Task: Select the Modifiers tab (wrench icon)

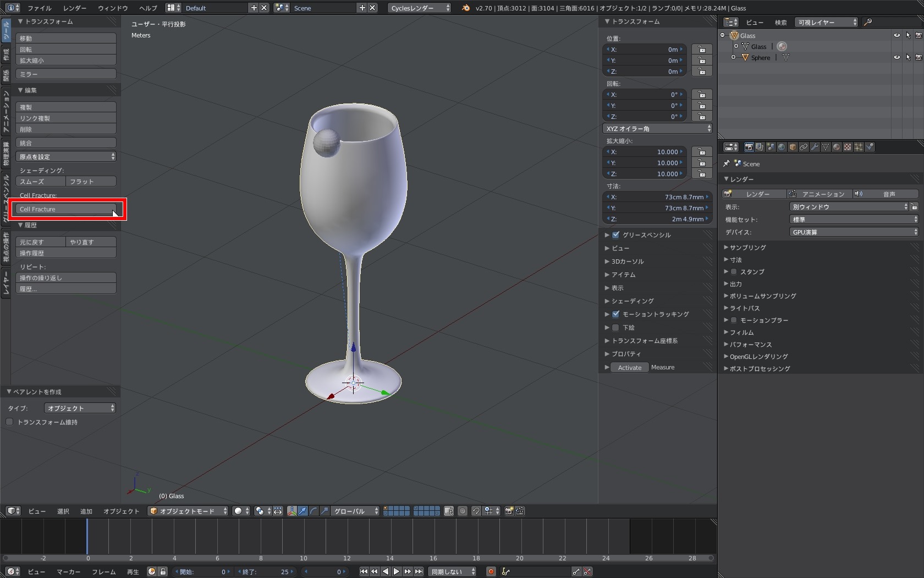Action: (815, 147)
